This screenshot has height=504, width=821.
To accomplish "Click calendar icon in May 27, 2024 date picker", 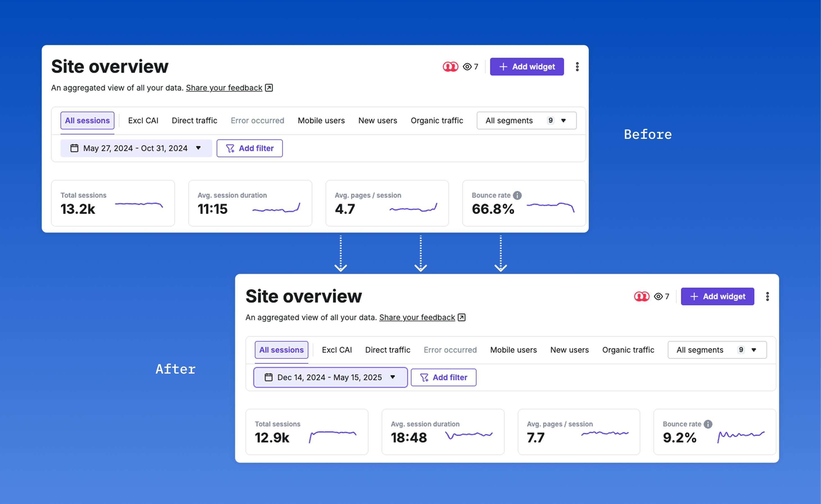I will (x=74, y=148).
